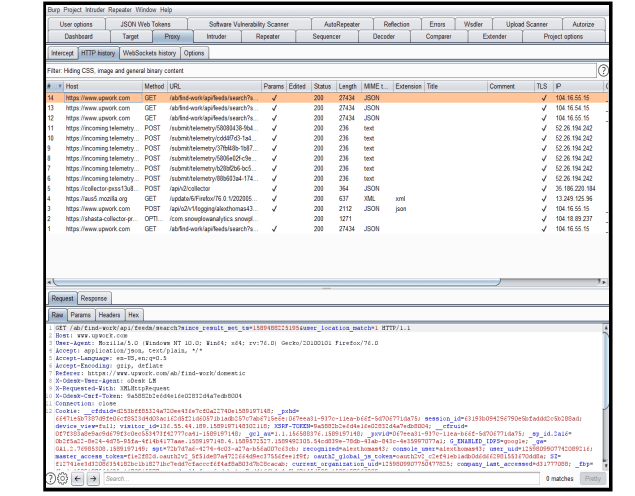Switch to JSON Web Tokens tab
This screenshot has width=635, height=496.
tap(146, 24)
